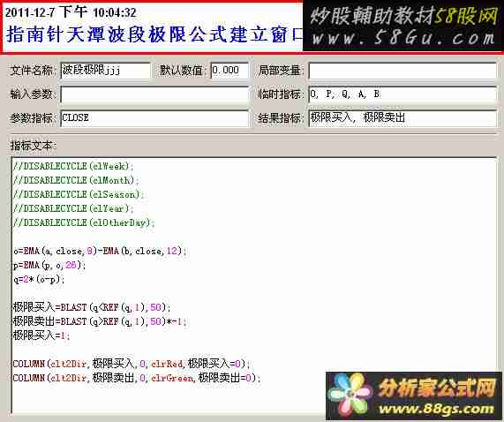Click the q=2*(o-p) code line
504x422 pixels.
[39, 279]
